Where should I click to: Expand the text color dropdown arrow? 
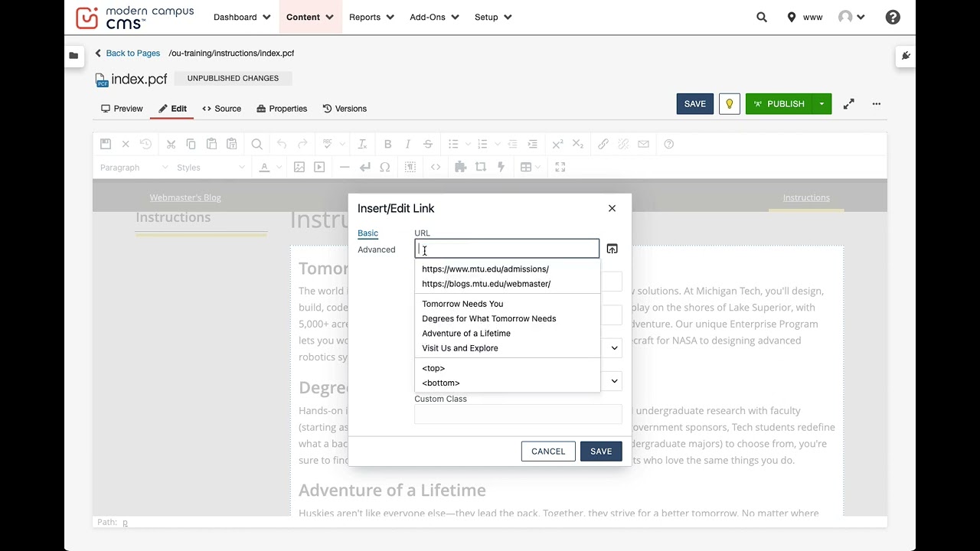[279, 167]
